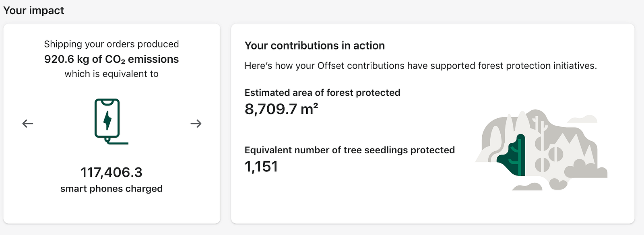Click the "smart phones charged" label
The width and height of the screenshot is (644, 235).
point(111,189)
